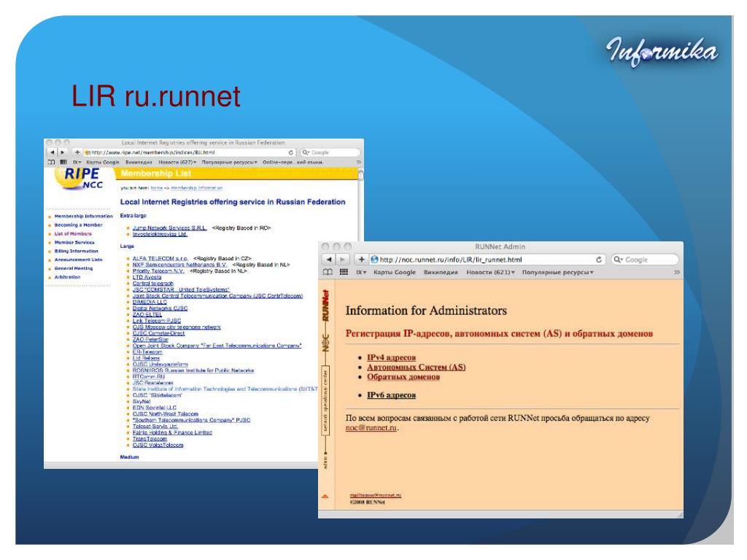The height and width of the screenshot is (560, 747).
Task: Add bookmark plus button in RUNNet Admin window
Action: point(362,260)
